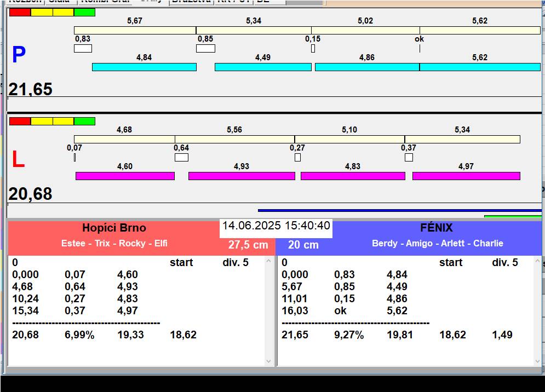The width and height of the screenshot is (545, 392).
Task: Click the green start light in lane P
Action: (x=84, y=12)
